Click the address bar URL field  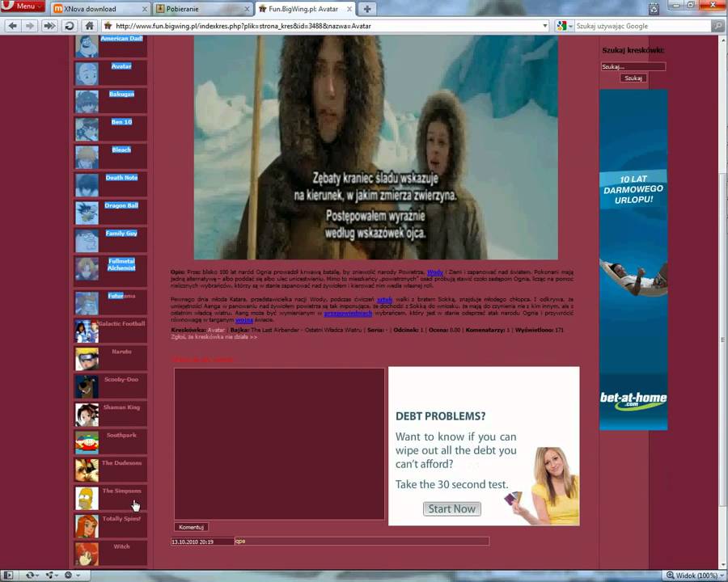point(325,26)
